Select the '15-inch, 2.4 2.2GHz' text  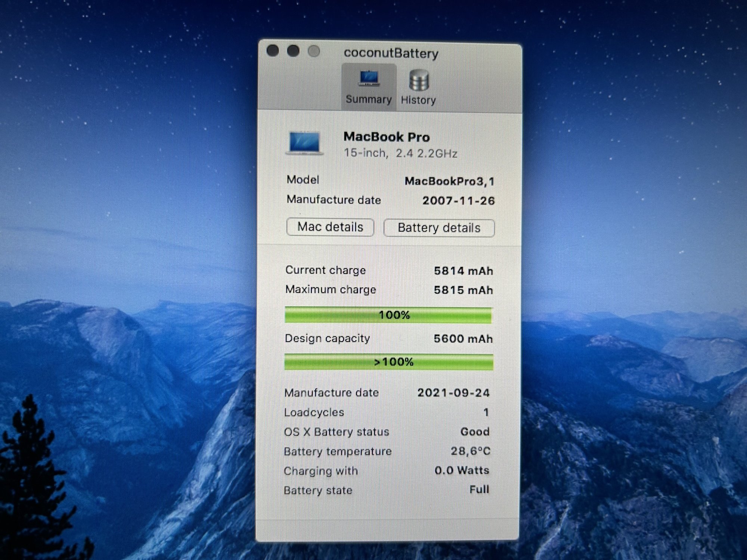coord(400,153)
